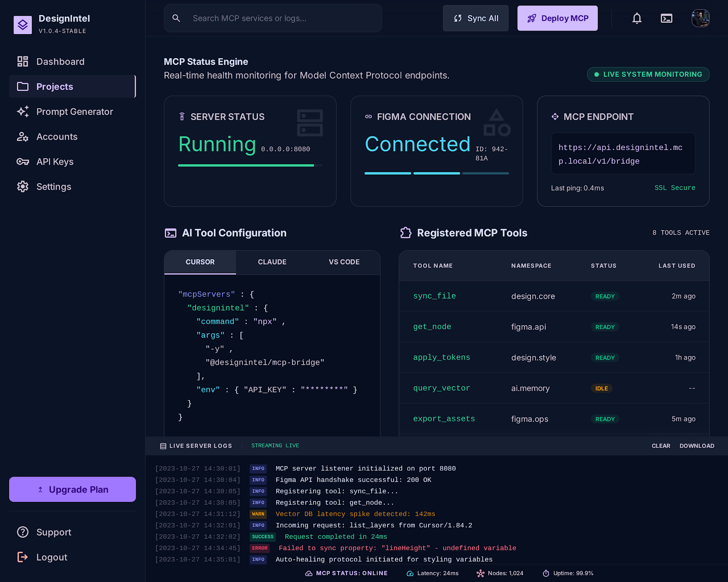Click the IDLE status badge
This screenshot has width=728, height=582.
click(x=602, y=388)
